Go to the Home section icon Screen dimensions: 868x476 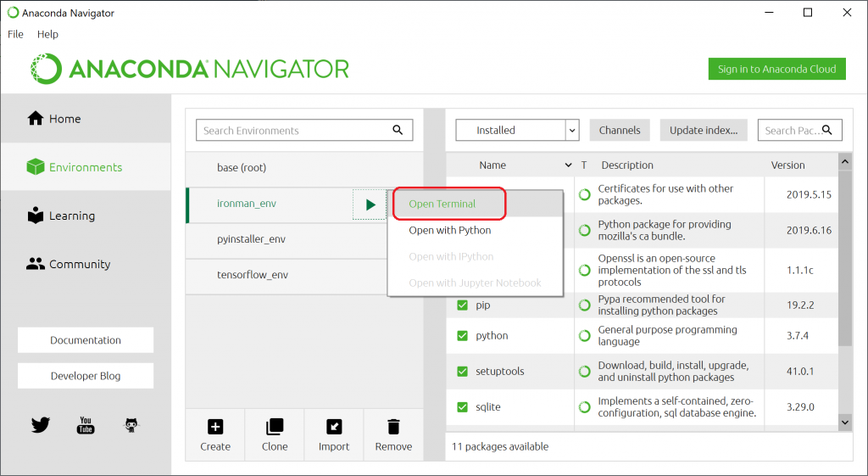pyautogui.click(x=36, y=118)
